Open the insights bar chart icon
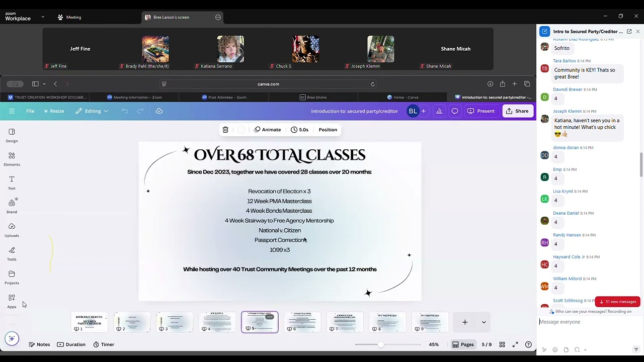The width and height of the screenshot is (644, 362). 439,111
